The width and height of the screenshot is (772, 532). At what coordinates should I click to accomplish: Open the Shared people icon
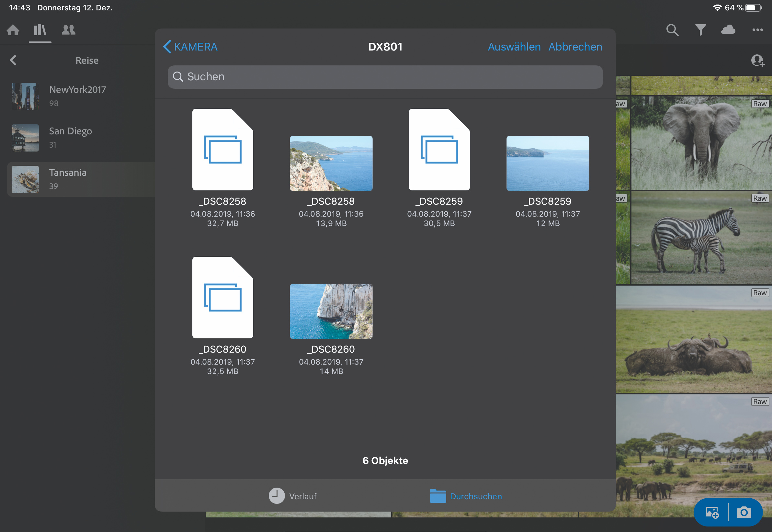coord(68,30)
